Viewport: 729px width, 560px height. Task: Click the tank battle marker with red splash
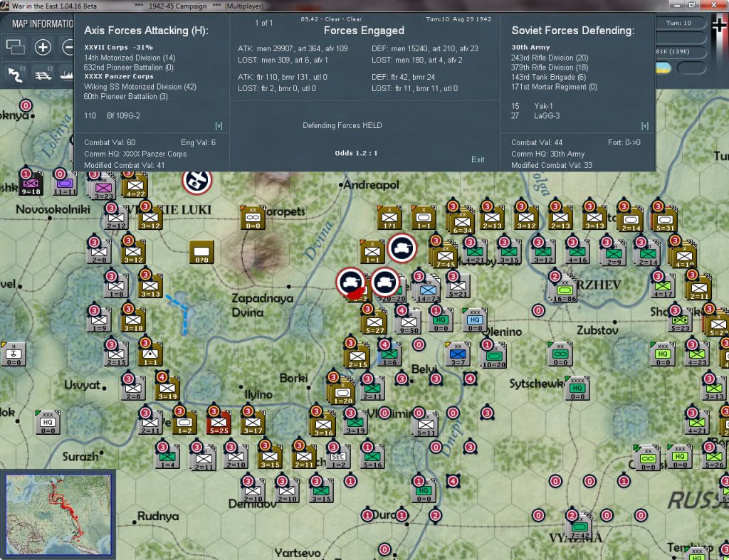[350, 282]
